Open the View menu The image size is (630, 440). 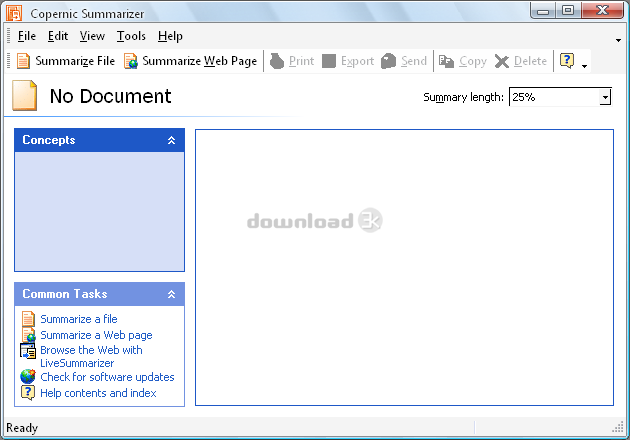[x=92, y=36]
